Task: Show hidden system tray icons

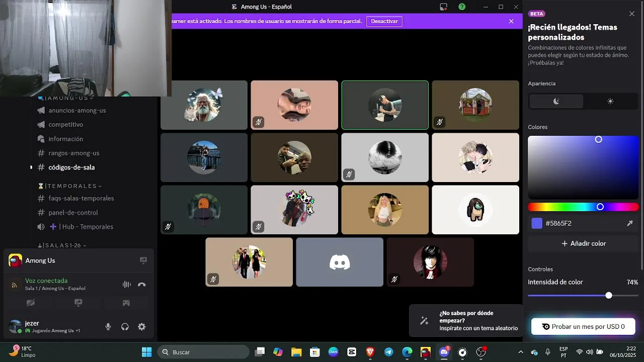Action: (x=521, y=352)
